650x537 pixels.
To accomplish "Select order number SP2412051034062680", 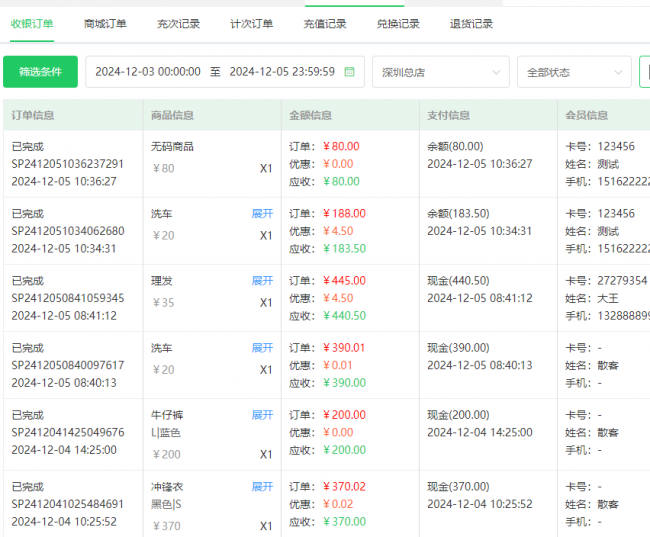I will [68, 231].
